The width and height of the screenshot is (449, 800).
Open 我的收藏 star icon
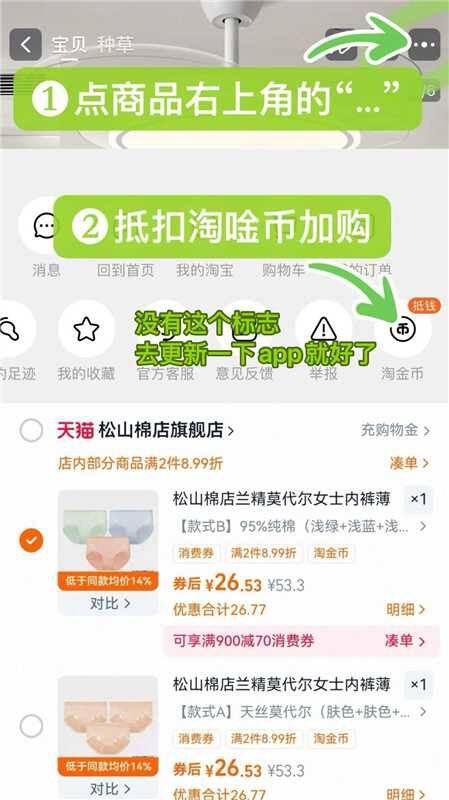click(x=86, y=330)
